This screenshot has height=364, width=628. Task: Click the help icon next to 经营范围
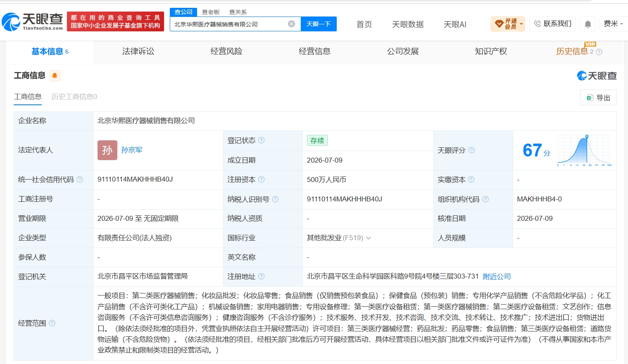tap(52, 323)
